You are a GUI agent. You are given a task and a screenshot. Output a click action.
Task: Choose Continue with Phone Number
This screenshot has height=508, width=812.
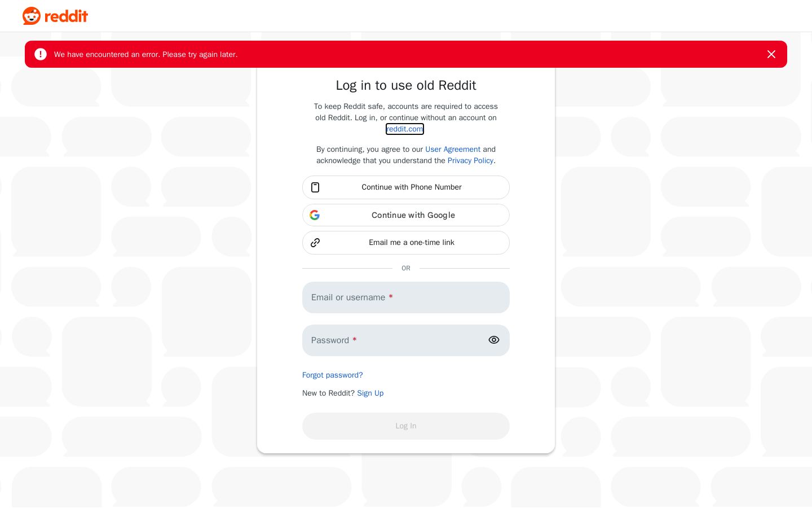coord(406,187)
